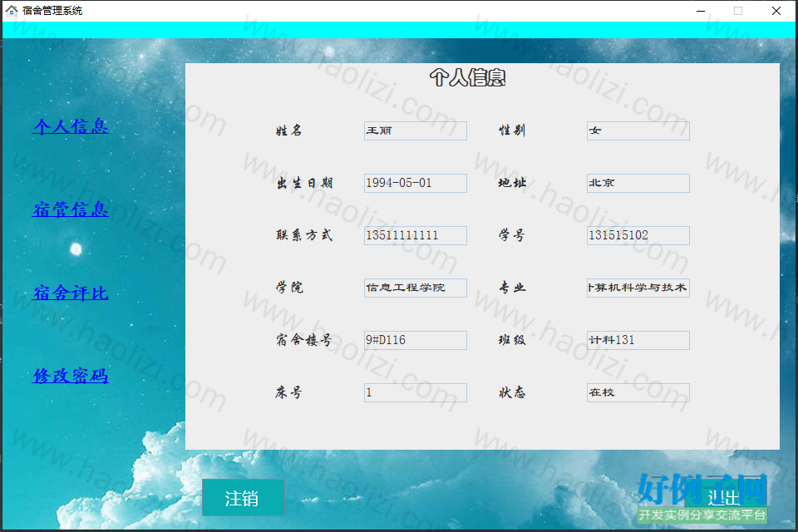Click the 学号 field 131515102

tap(638, 236)
